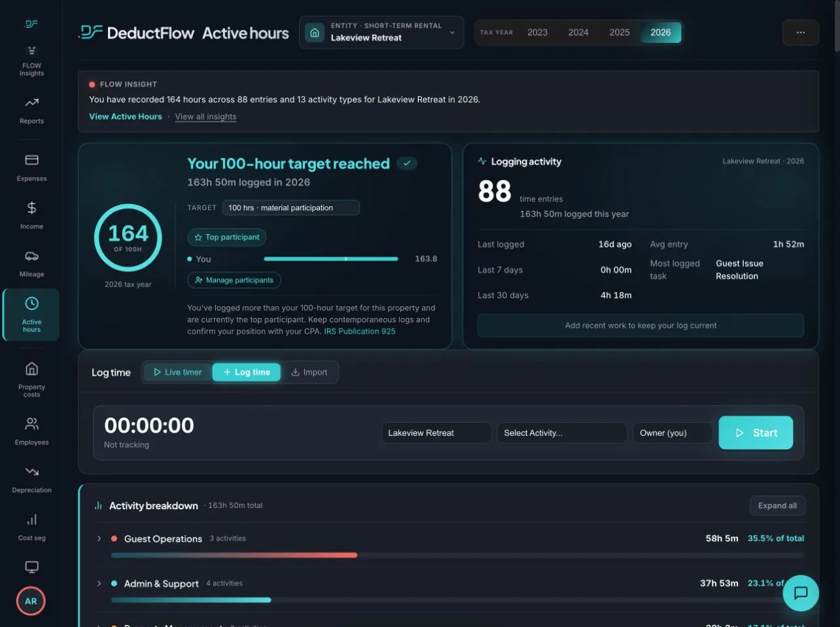Open the AR user avatar

tap(31, 601)
